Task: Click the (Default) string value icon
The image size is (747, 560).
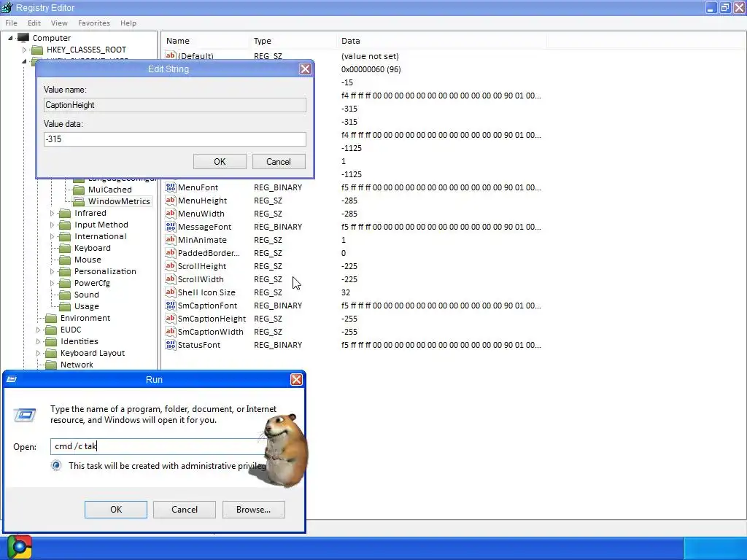Action: [171, 55]
